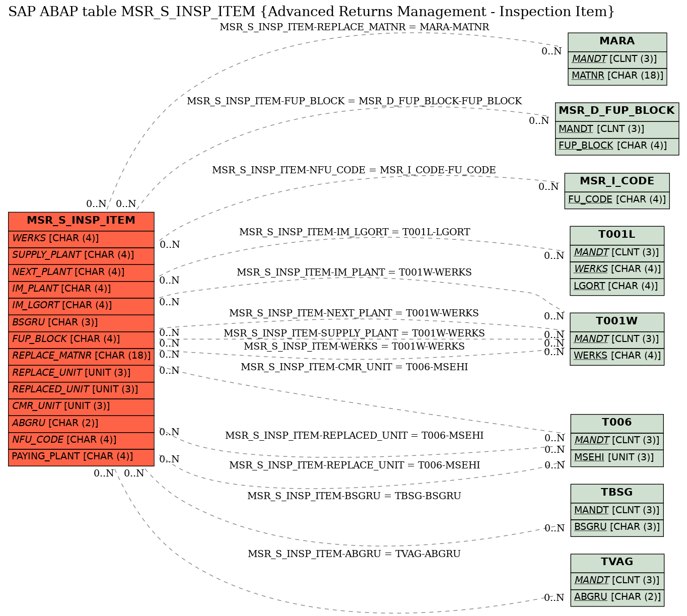687x616 pixels.
Task: Select the CMR_UNIT [UNIT (3)] field row
Action: tap(81, 406)
